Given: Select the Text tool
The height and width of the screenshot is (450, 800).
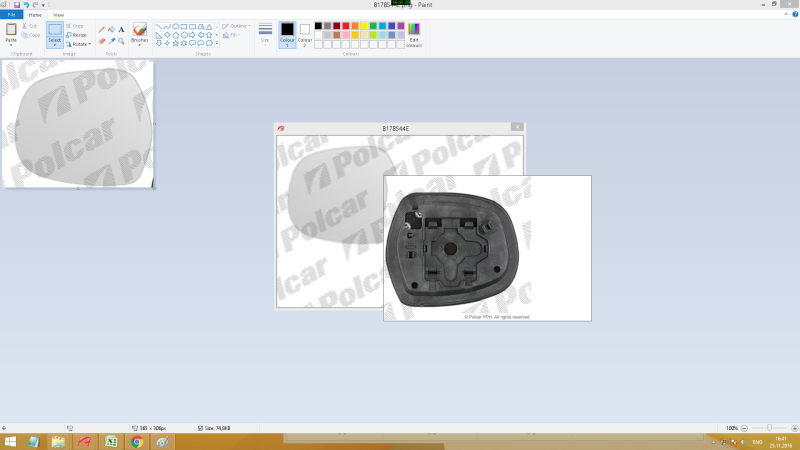Looking at the screenshot, I should 121,30.
